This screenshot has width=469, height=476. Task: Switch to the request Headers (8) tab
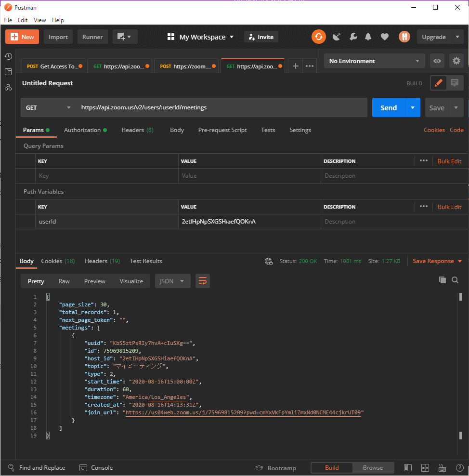pyautogui.click(x=137, y=130)
